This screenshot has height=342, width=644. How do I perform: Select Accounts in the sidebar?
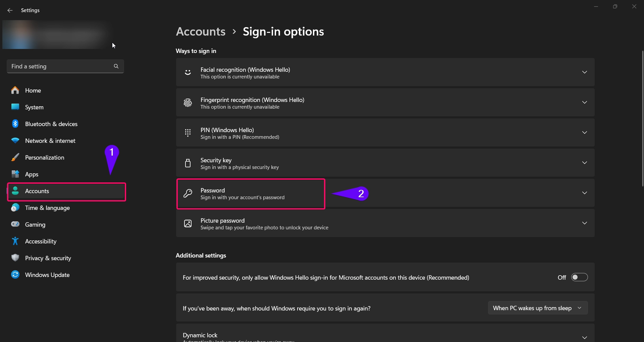pyautogui.click(x=65, y=191)
